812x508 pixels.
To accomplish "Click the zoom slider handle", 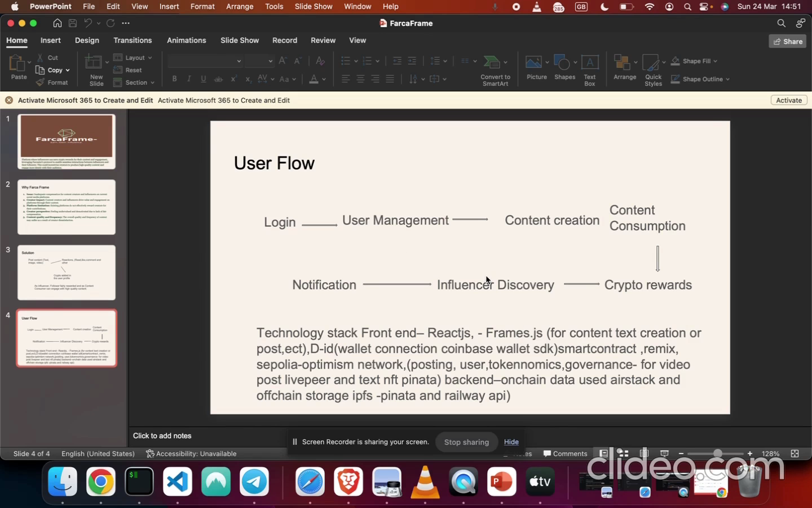I will [x=717, y=453].
